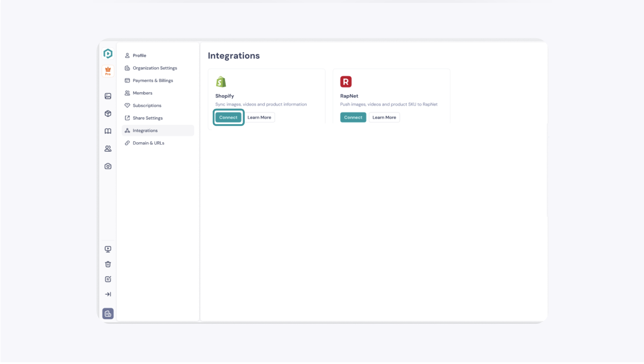Open the camera icon in the sidebar
This screenshot has height=364, width=644.
(x=108, y=166)
